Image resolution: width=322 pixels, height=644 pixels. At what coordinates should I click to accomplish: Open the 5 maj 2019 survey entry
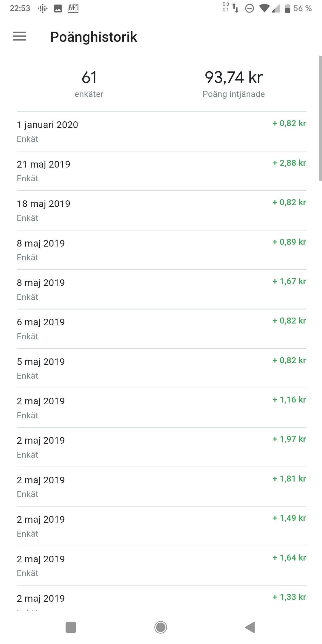pyautogui.click(x=161, y=368)
